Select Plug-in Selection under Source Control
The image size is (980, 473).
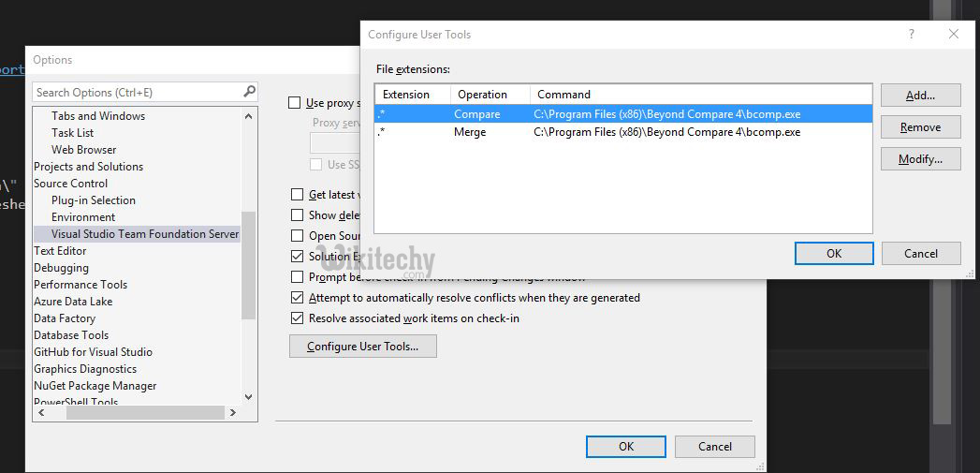(x=93, y=200)
